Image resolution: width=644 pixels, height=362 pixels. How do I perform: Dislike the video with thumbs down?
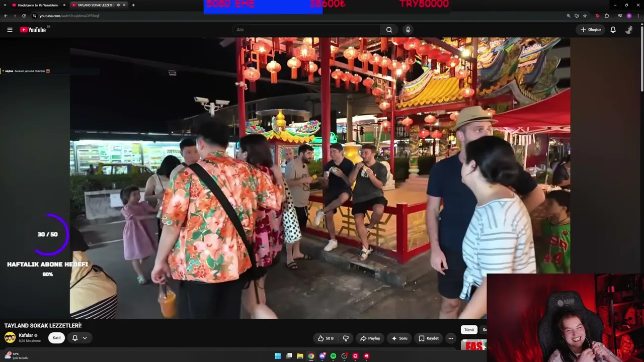tap(346, 338)
